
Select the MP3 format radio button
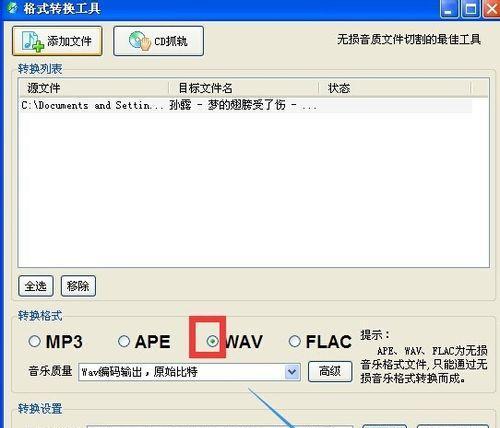click(34, 341)
